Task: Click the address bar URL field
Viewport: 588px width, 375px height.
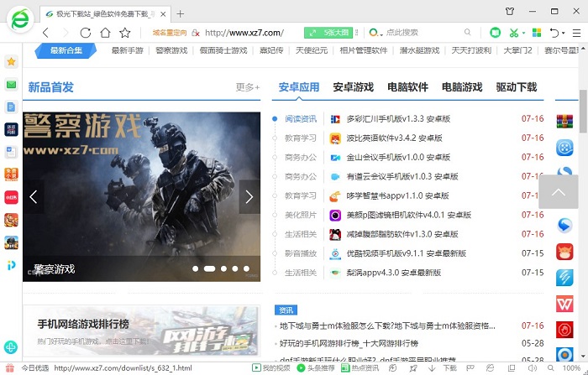Action: click(x=244, y=33)
